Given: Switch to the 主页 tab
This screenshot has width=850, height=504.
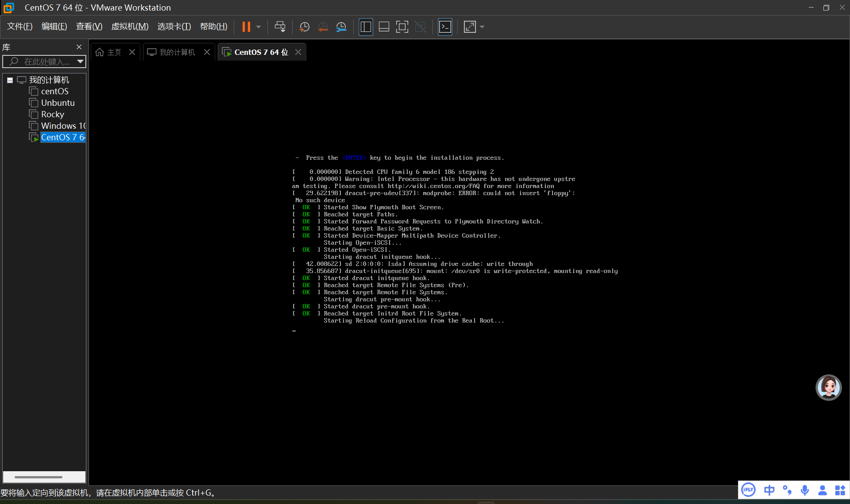Looking at the screenshot, I should 114,52.
